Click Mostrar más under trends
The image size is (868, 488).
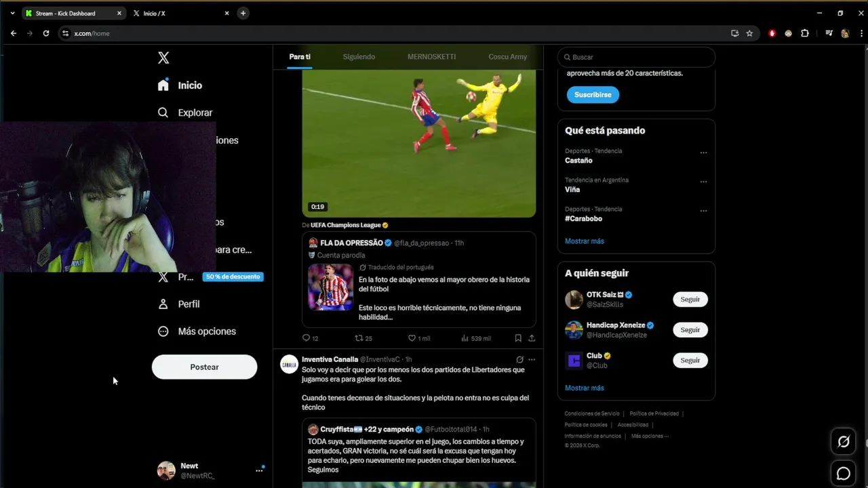tap(584, 241)
